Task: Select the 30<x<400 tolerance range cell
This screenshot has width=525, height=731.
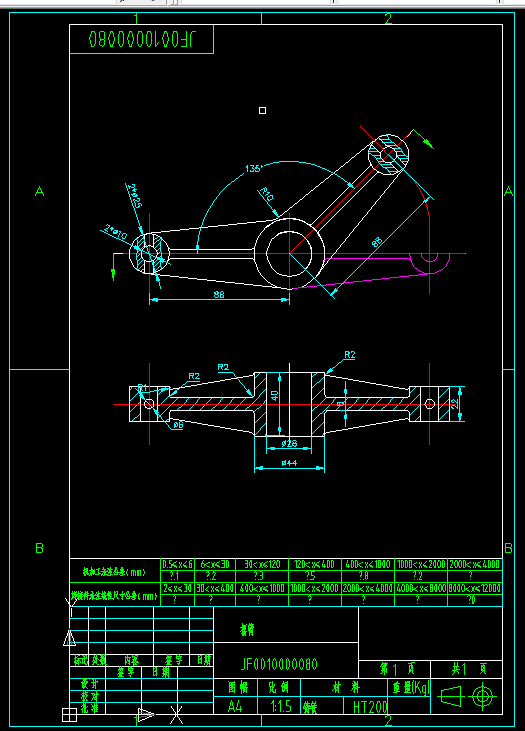Action: click(215, 588)
